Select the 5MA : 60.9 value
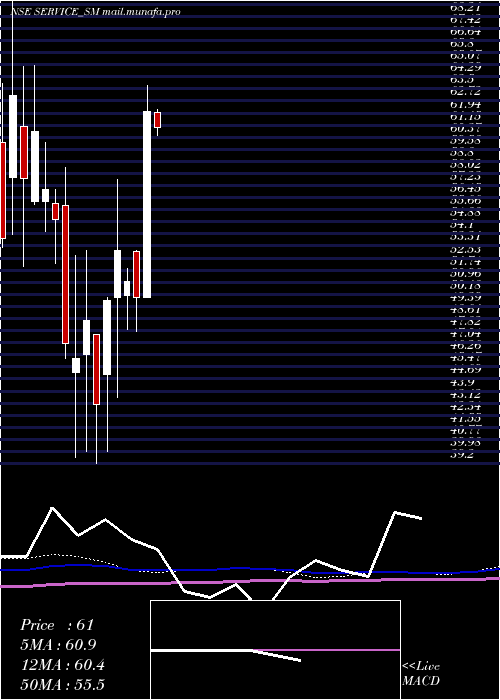 pos(58,644)
